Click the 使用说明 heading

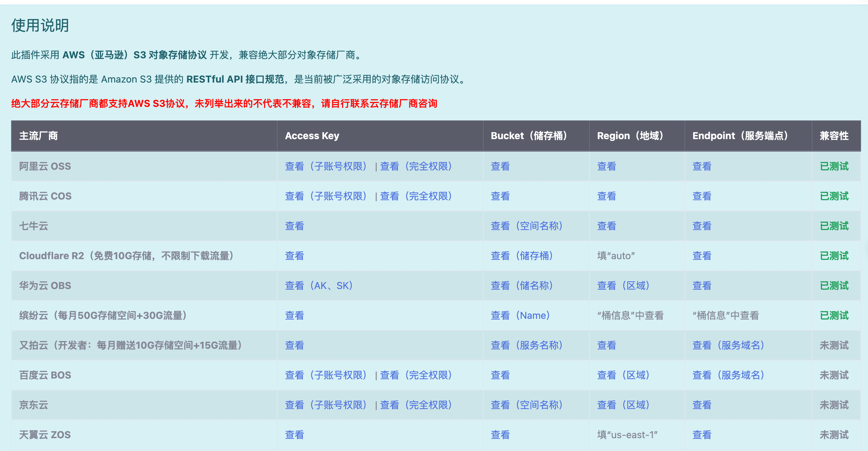coord(40,25)
